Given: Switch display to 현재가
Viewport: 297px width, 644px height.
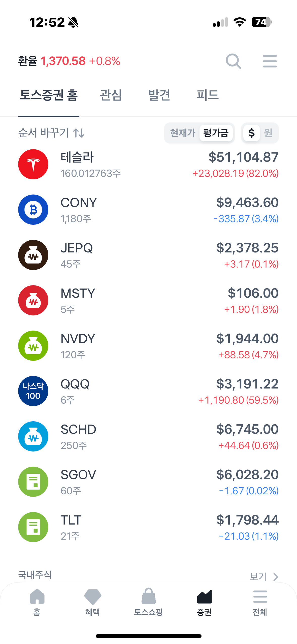Looking at the screenshot, I should click(x=183, y=133).
